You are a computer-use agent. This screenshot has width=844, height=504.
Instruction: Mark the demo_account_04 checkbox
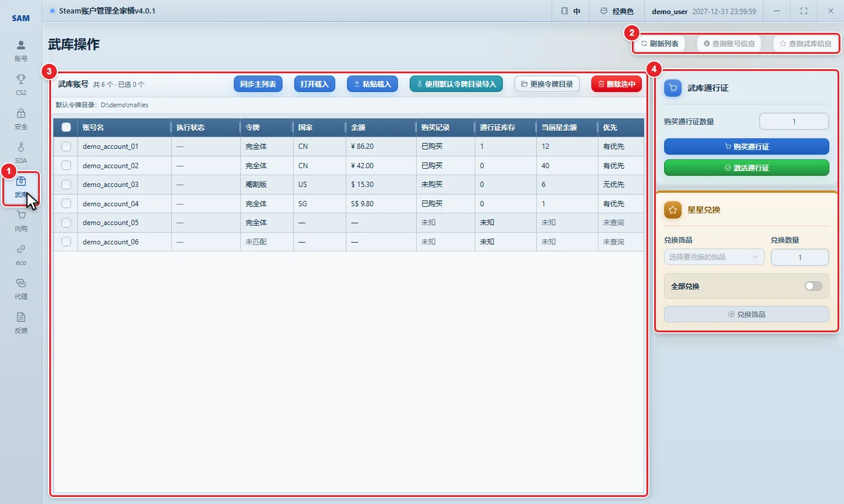(66, 203)
